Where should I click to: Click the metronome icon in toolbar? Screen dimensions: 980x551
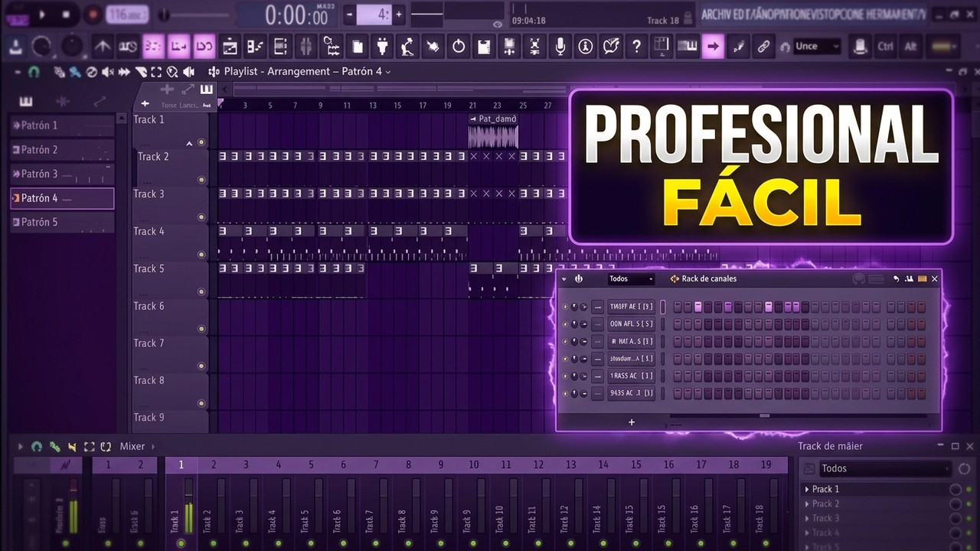coord(103,47)
